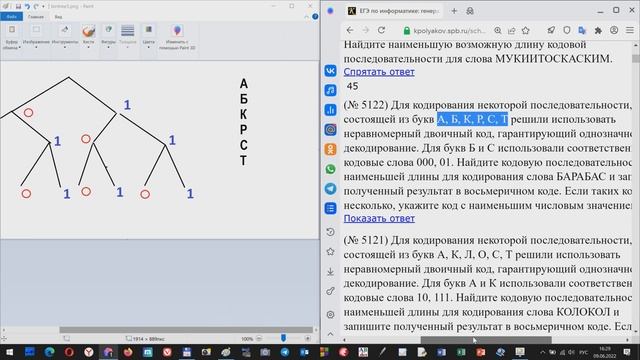Click Paint's horizontal canvas scrollbar

pyautogui.click(x=186, y=330)
